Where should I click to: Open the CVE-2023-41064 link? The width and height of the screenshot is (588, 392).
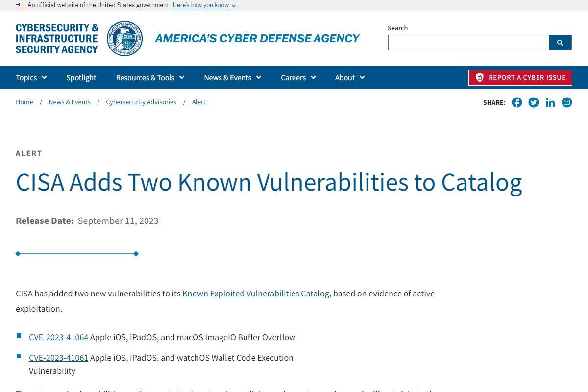click(59, 337)
